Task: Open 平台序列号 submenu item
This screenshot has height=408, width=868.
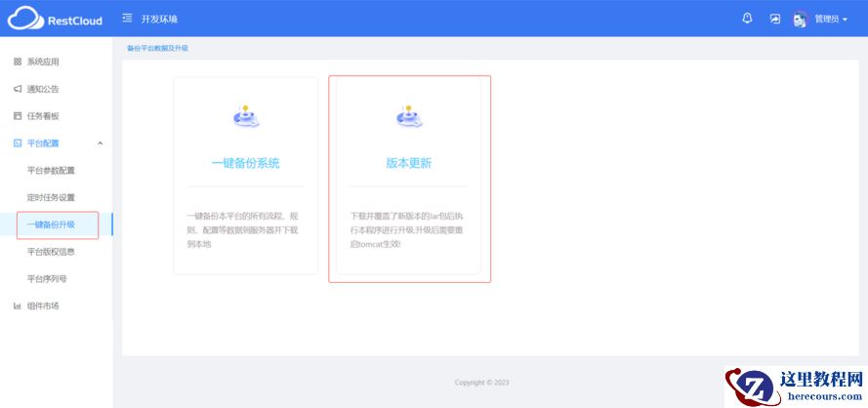Action: tap(47, 278)
